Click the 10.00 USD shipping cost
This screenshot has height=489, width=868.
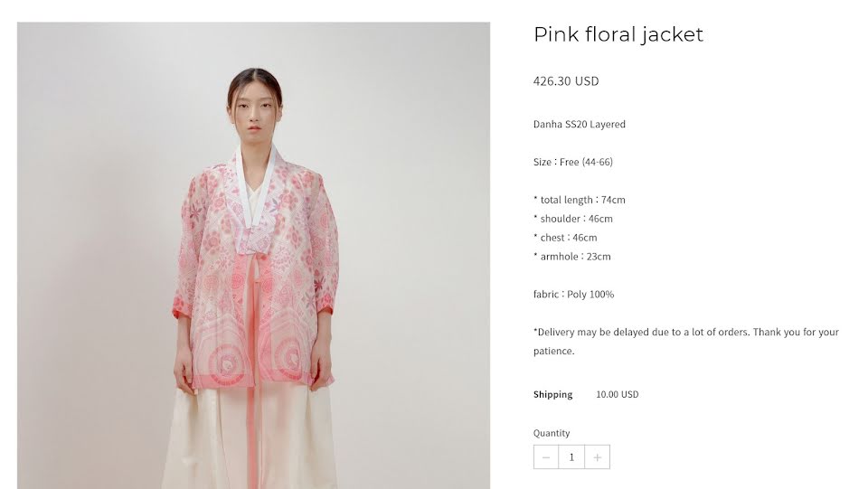click(x=618, y=394)
